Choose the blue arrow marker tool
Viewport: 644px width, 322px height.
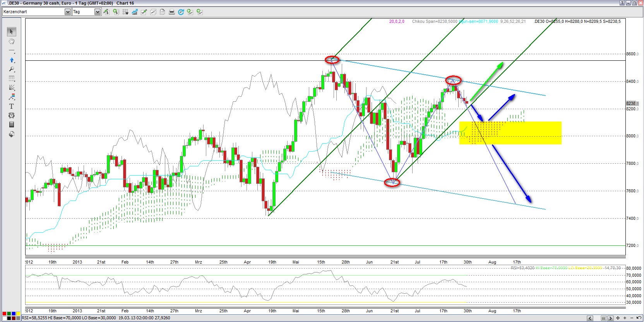click(x=11, y=60)
